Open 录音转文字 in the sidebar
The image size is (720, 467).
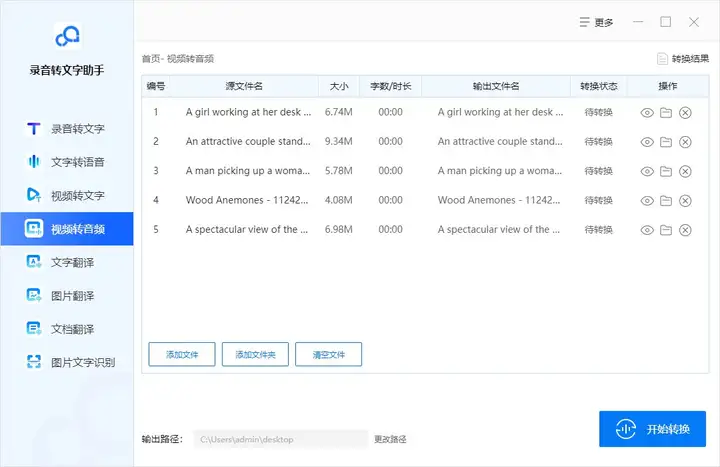67,129
